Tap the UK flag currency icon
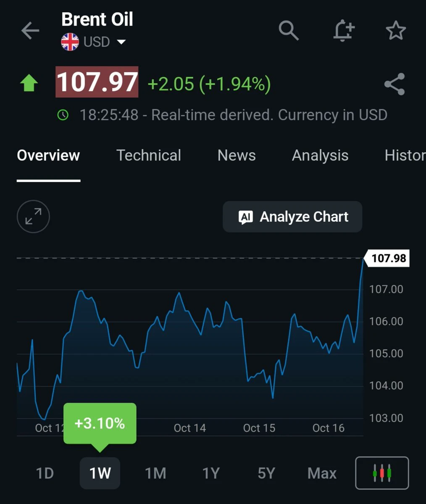Screen dimensions: 426x504 [70, 42]
